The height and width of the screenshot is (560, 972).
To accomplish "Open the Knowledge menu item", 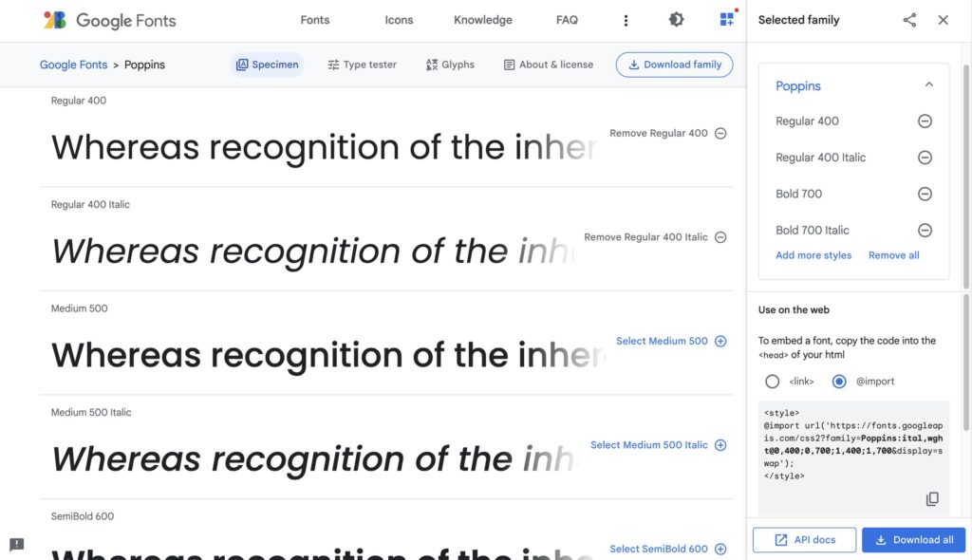I will [482, 20].
